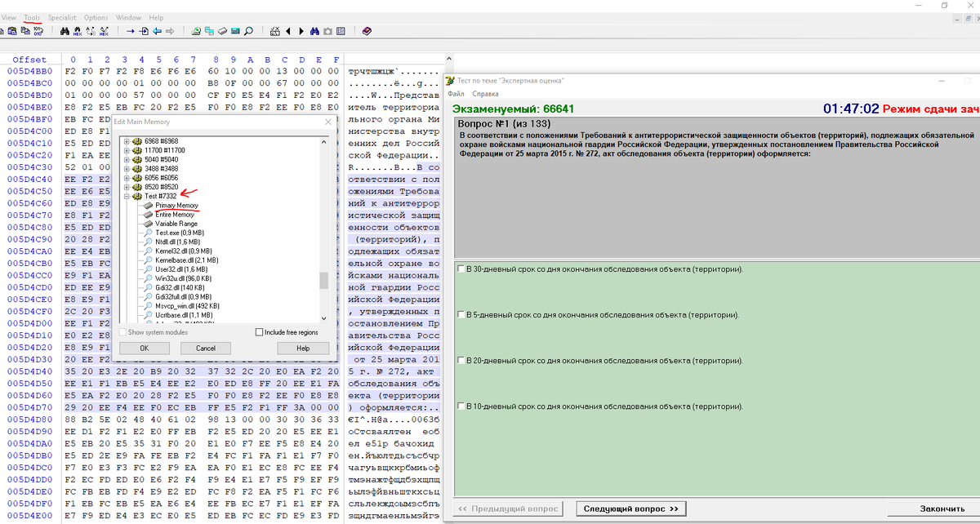Viewport: 980px width, 524px height.
Task: Click Предыдущий вопрос button
Action: (507, 508)
